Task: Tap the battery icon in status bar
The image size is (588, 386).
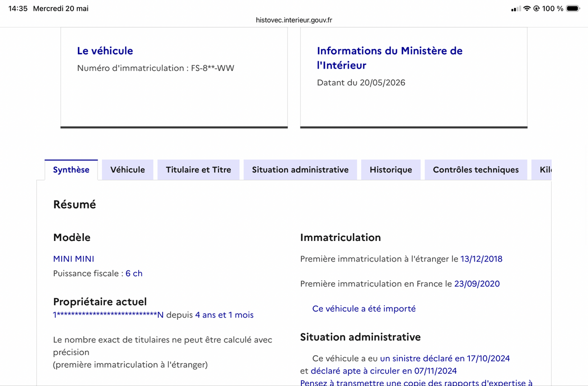Action: pos(573,8)
